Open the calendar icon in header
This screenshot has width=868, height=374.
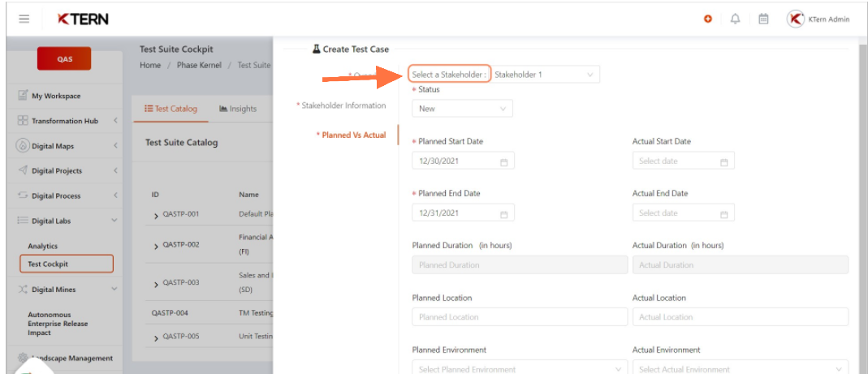tap(763, 19)
